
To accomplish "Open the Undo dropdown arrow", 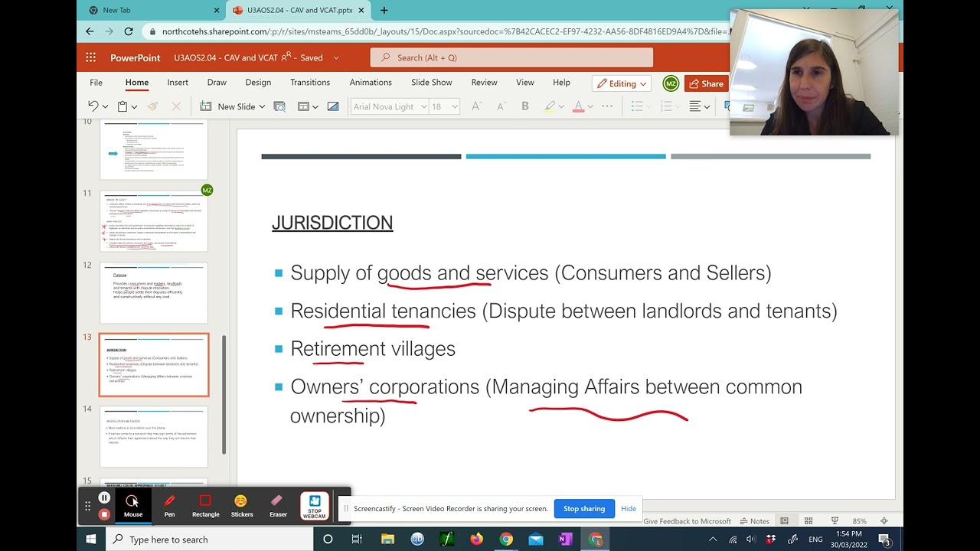I will (x=105, y=107).
